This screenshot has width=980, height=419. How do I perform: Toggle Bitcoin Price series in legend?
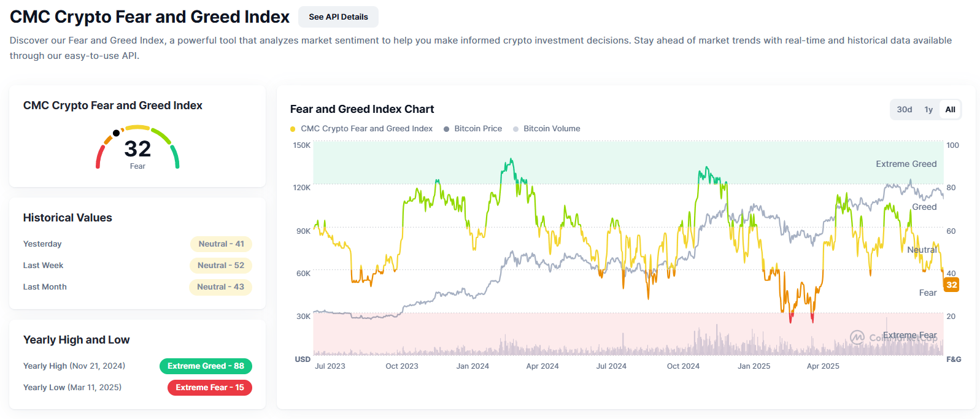point(478,129)
